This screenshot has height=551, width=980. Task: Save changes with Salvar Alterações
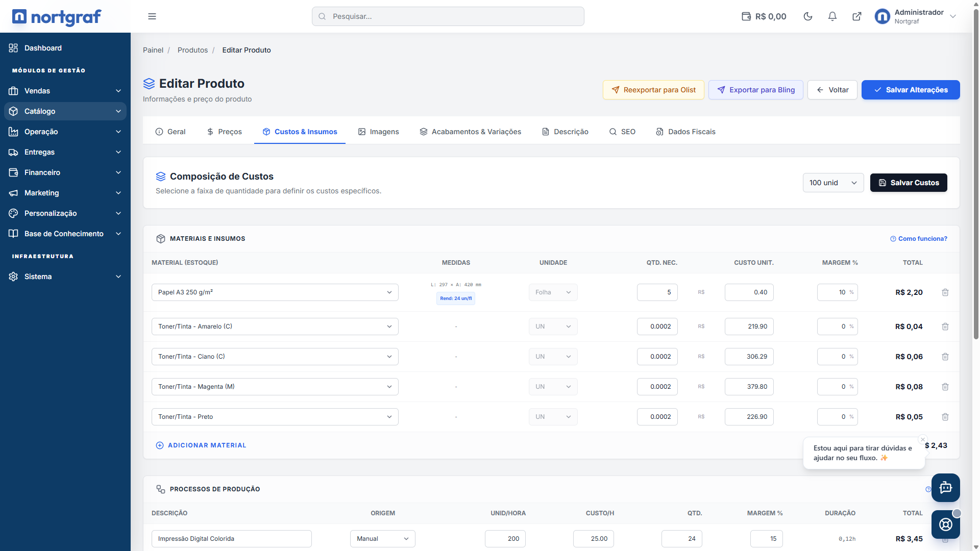[x=911, y=90]
